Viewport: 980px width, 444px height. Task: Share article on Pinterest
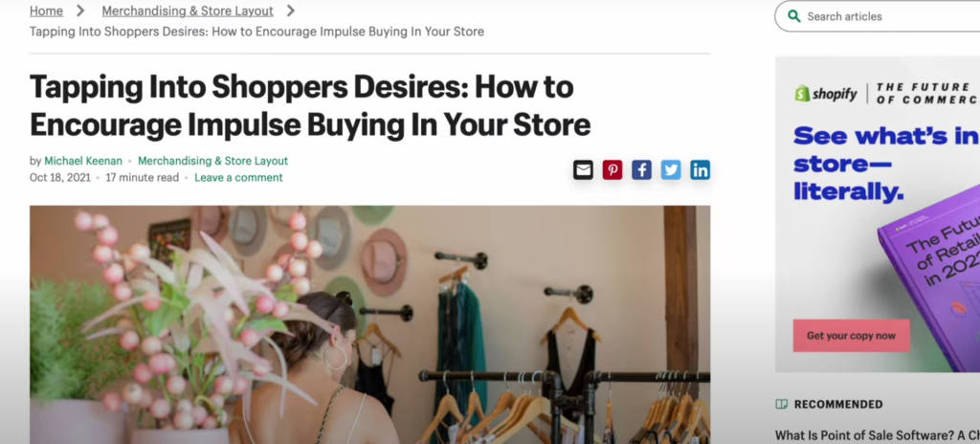pos(612,169)
